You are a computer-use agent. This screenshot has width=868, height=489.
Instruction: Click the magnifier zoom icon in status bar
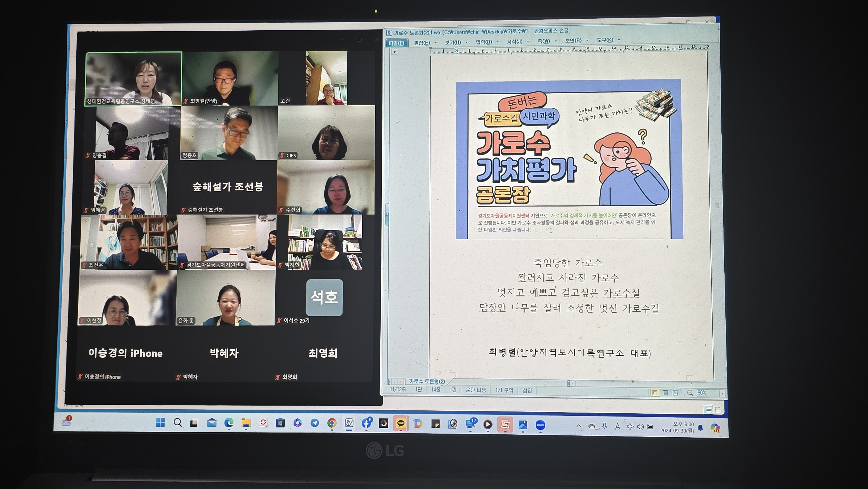pos(690,393)
